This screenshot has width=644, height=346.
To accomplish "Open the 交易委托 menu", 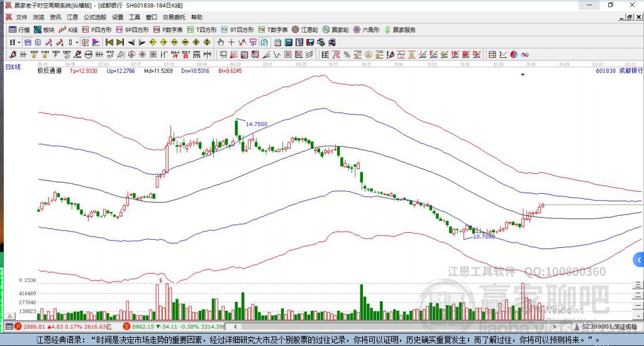I will [174, 17].
